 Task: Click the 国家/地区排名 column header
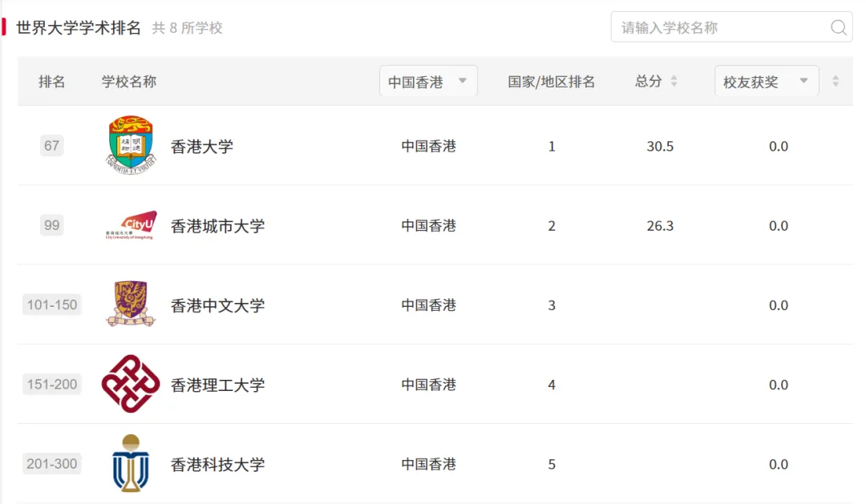point(552,82)
